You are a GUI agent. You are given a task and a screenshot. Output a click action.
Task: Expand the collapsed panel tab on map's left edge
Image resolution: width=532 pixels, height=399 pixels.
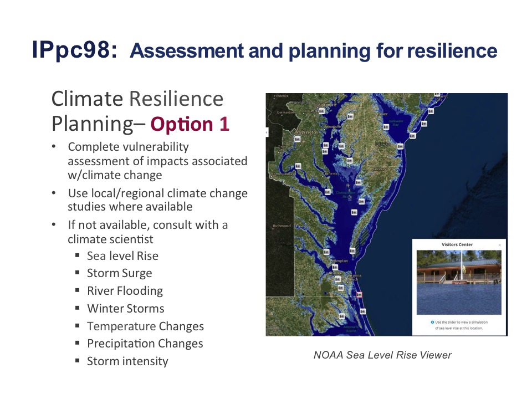pos(268,132)
